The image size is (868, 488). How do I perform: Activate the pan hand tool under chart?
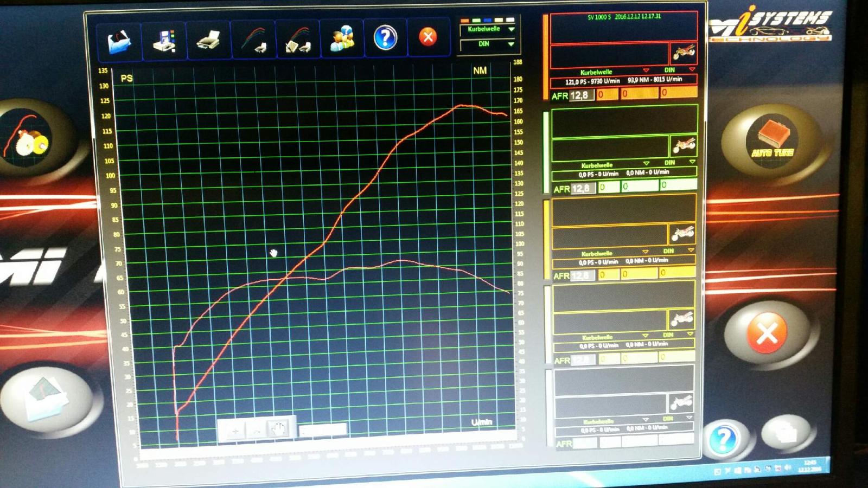278,430
